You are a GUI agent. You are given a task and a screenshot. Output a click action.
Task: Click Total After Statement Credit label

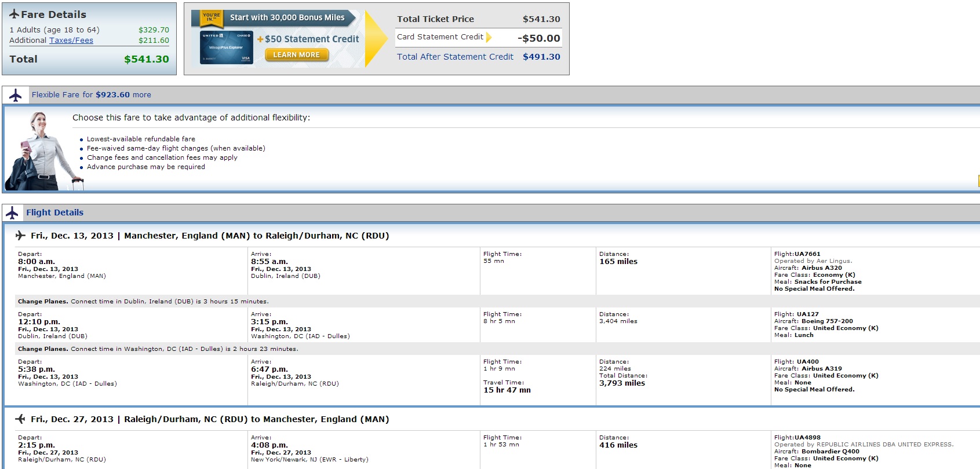click(x=455, y=57)
